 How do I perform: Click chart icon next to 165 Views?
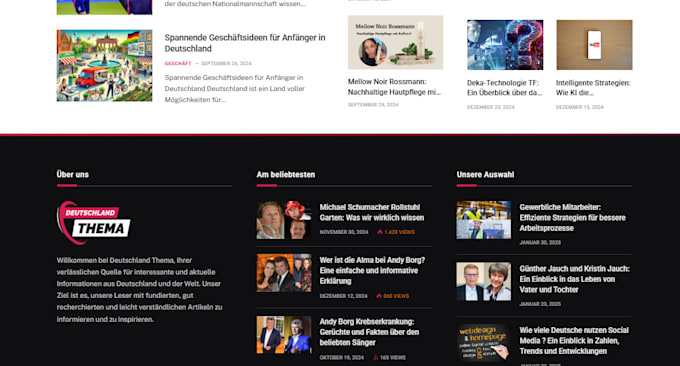[x=376, y=357]
